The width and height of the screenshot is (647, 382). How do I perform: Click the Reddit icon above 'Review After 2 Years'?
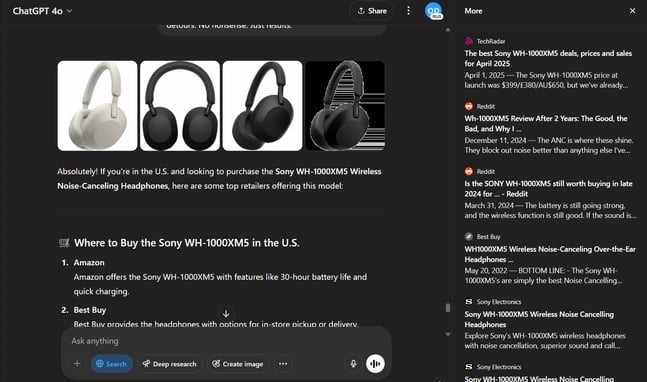point(469,106)
